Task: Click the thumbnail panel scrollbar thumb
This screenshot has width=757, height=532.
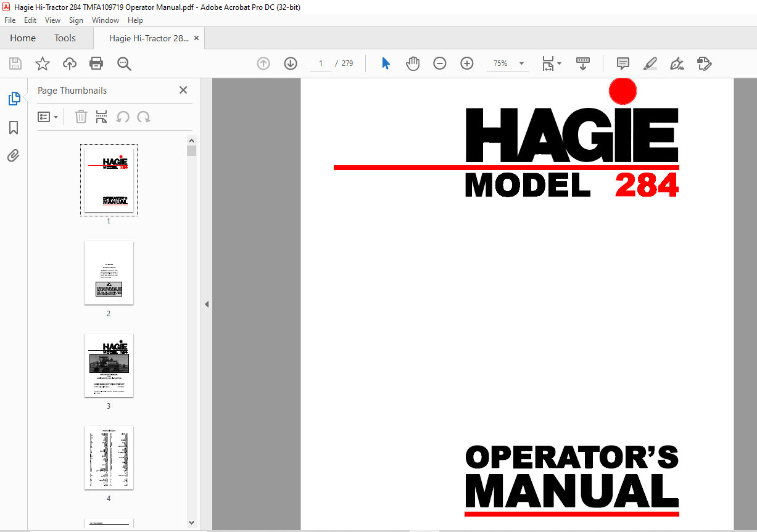Action: pyautogui.click(x=192, y=150)
